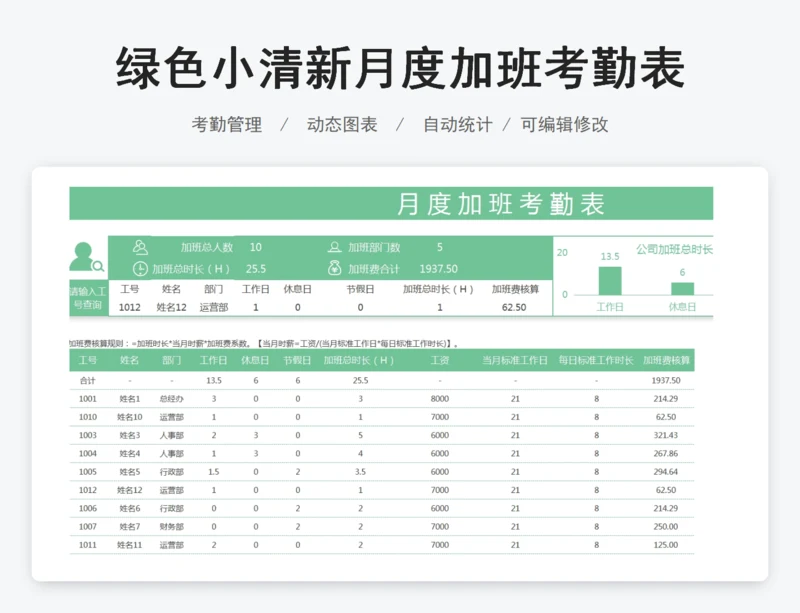Select the 姓名6 name cell
The width and height of the screenshot is (800, 613).
130,508
